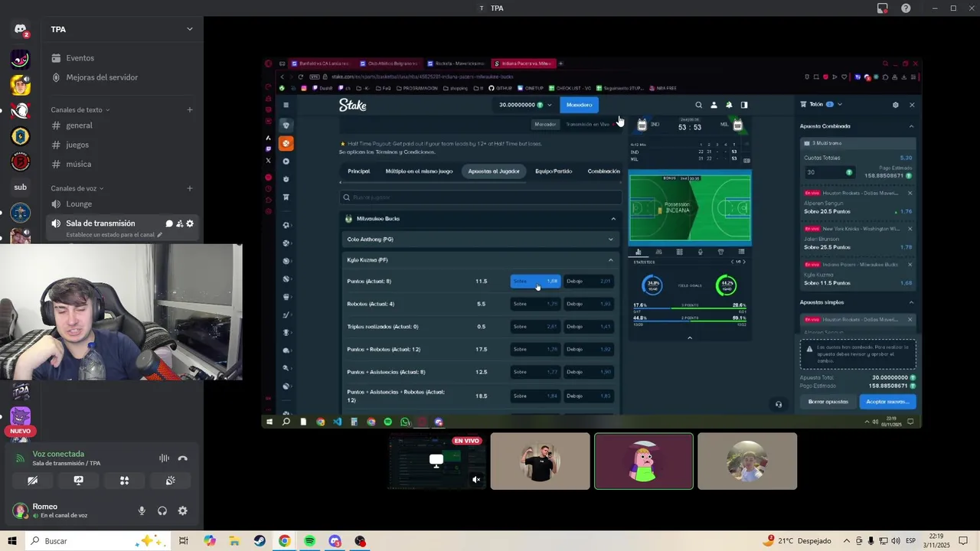Open the Discord inbox icon

(883, 8)
